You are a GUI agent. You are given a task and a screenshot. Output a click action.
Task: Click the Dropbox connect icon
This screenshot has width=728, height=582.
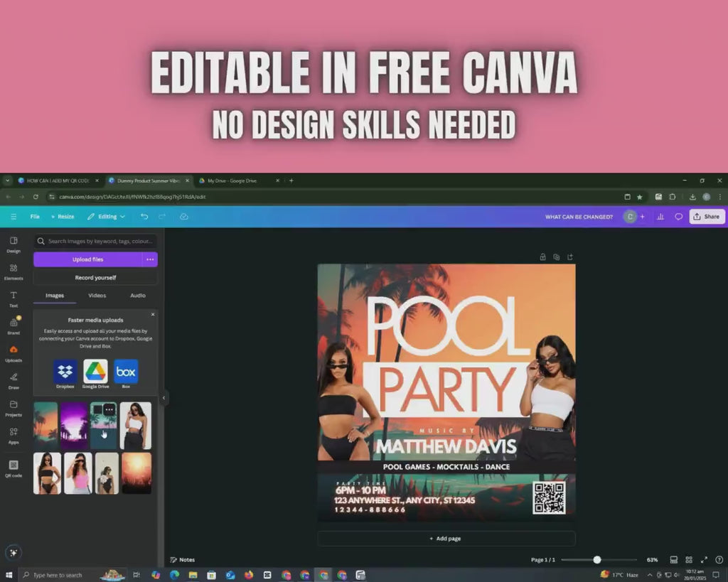click(x=65, y=371)
